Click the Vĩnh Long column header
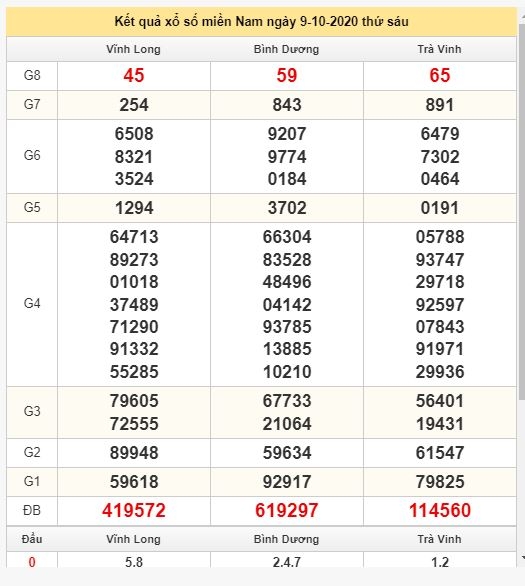Image resolution: width=525 pixels, height=586 pixels. pos(133,49)
